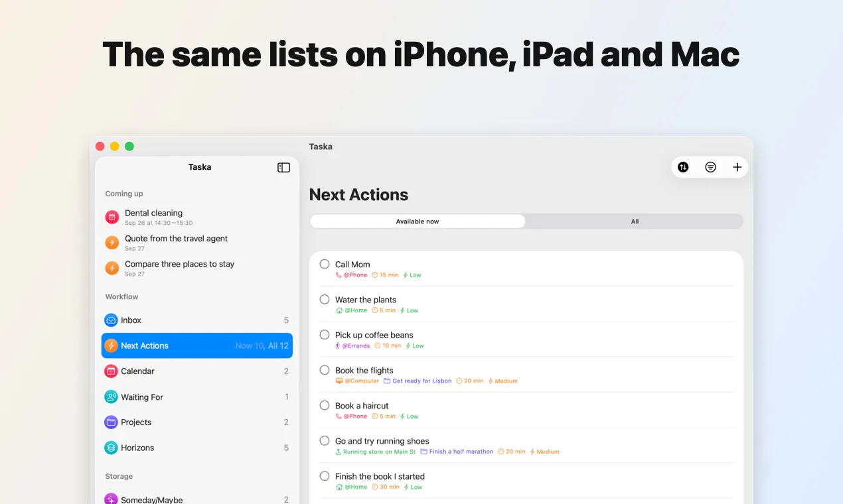Select the Next Actions sidebar item
Viewport: 843px width, 504px height.
[x=196, y=346]
